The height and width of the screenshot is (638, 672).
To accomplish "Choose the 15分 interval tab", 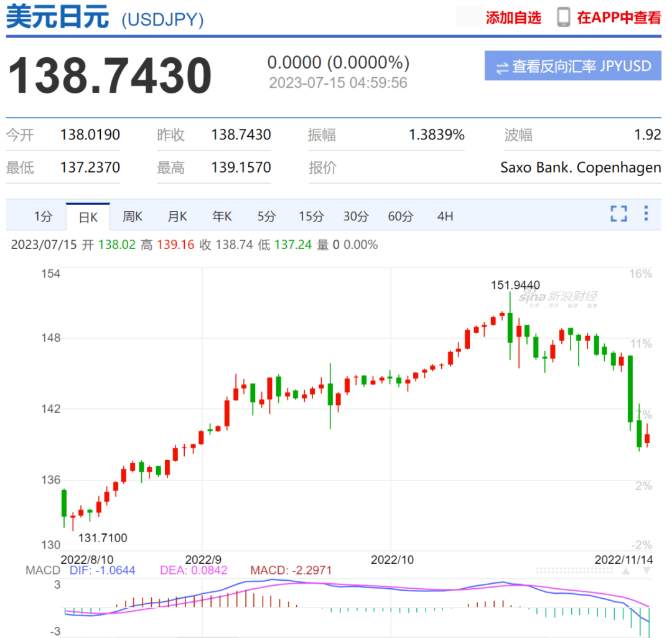I will pos(311,216).
